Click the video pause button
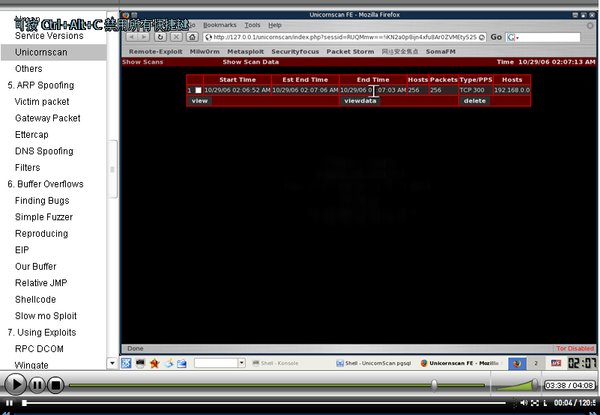 point(37,385)
